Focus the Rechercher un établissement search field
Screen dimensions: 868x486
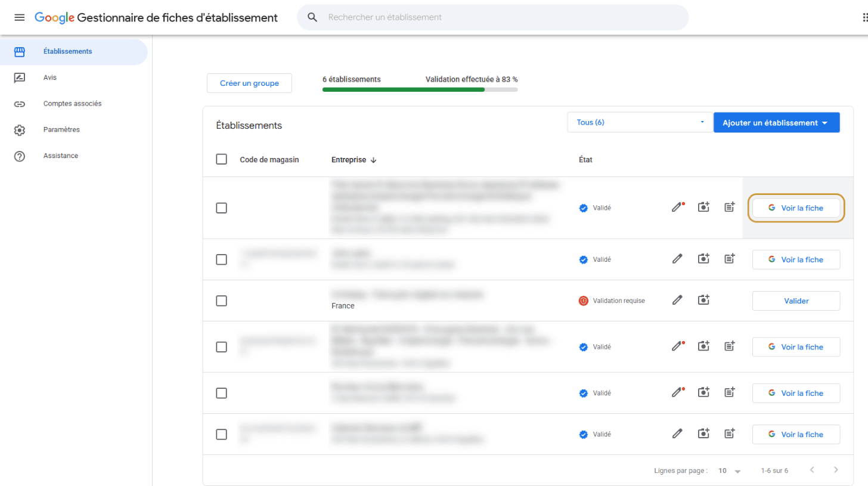(492, 17)
